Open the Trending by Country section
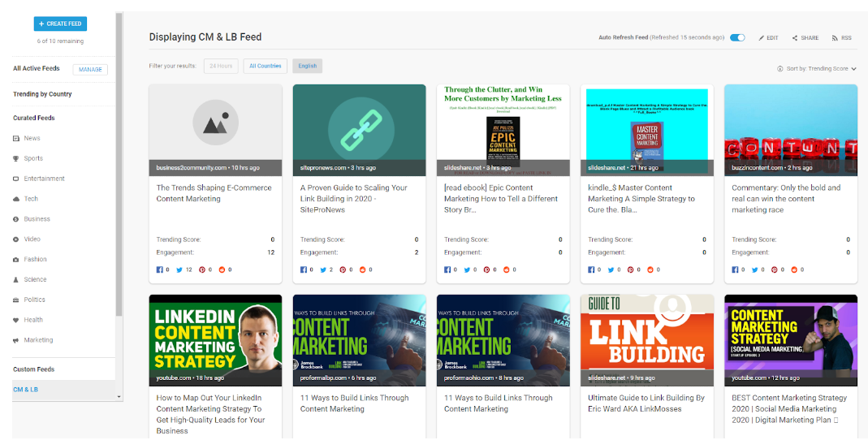Screen dimensions: 868x440 (x=42, y=94)
